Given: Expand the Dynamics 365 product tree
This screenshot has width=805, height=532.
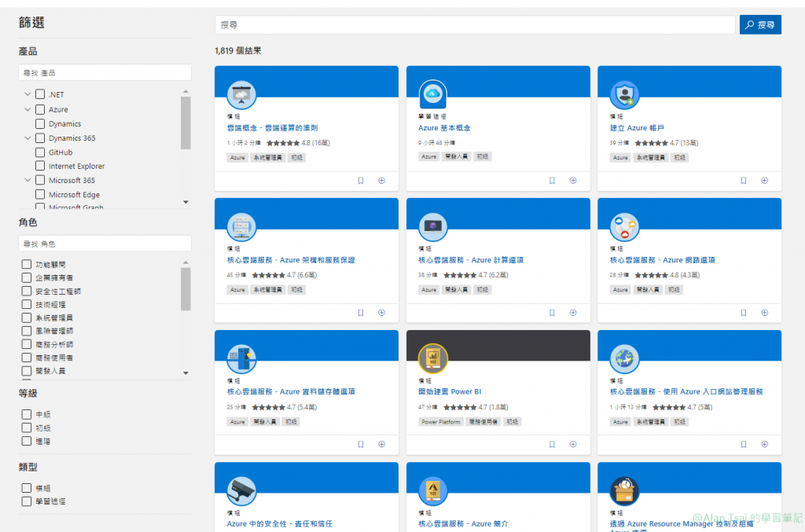Looking at the screenshot, I should [28, 138].
